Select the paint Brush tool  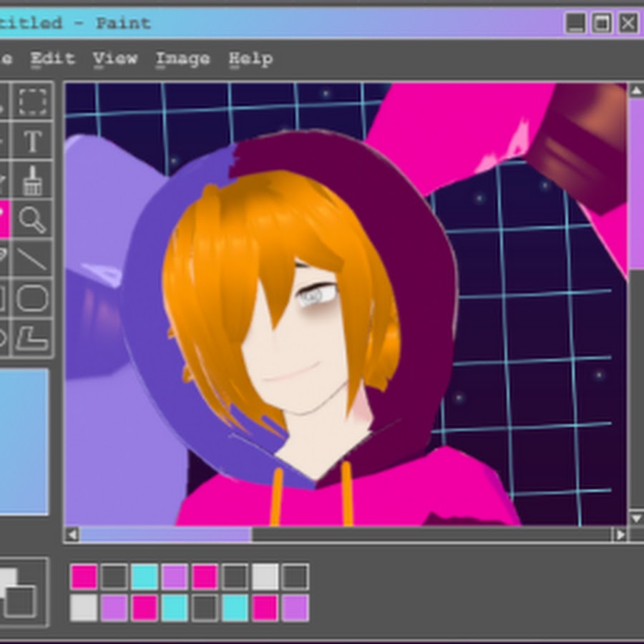(x=32, y=180)
